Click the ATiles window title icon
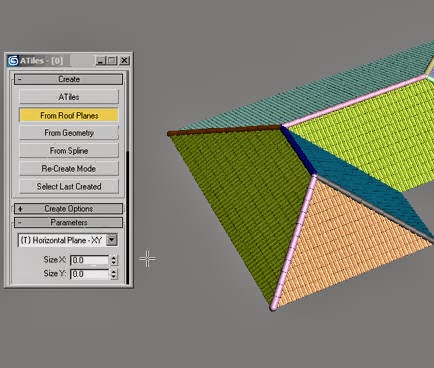434x368 pixels. (x=13, y=61)
